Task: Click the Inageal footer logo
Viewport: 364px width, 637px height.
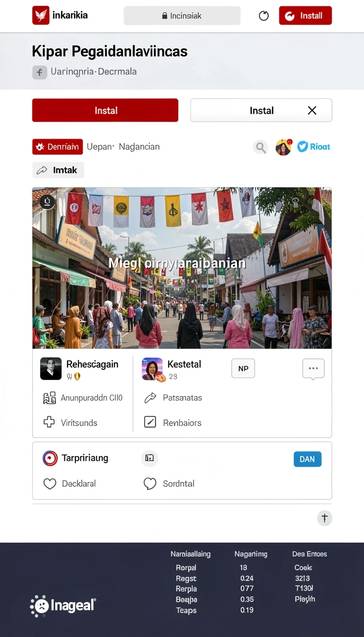Action: 63,606
